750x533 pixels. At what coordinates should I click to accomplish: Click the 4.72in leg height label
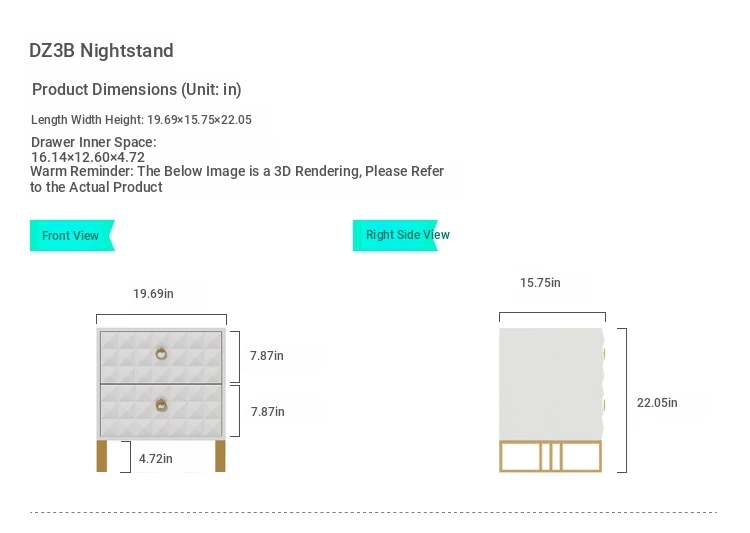click(x=156, y=459)
